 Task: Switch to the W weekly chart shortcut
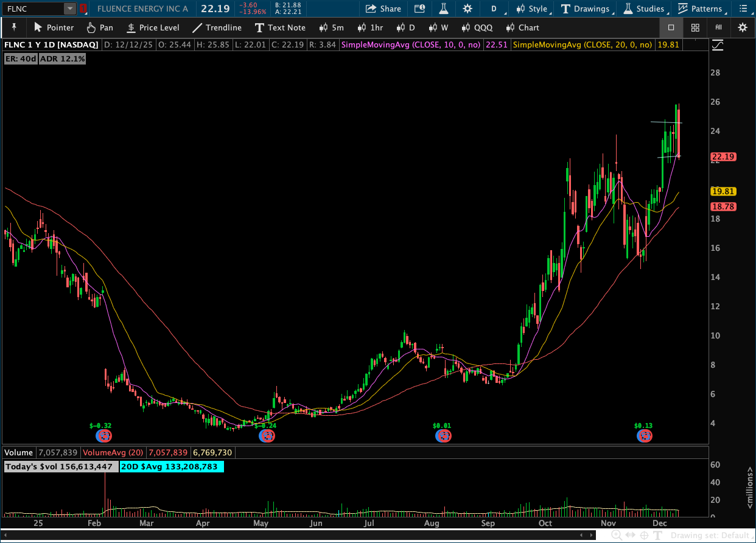(438, 27)
